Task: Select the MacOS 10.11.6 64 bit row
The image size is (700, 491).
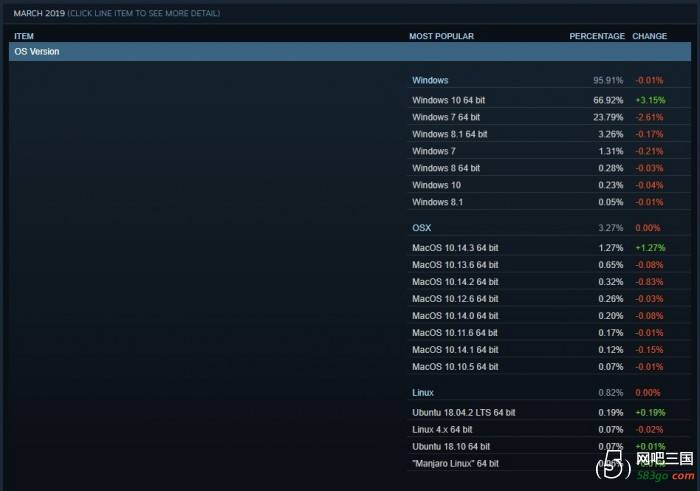Action: [549, 333]
